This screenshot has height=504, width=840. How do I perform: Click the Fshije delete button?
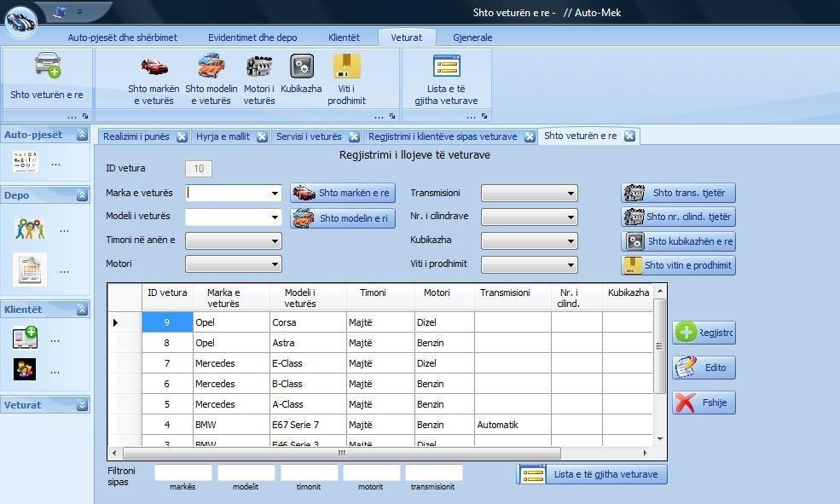[704, 403]
